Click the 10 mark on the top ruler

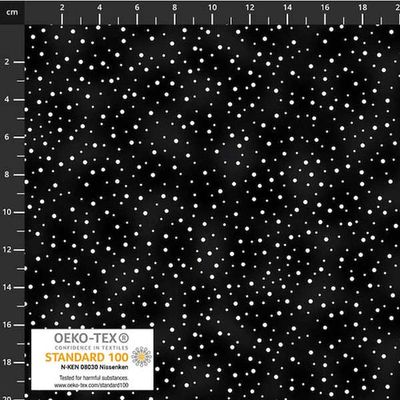pyautogui.click(x=212, y=8)
